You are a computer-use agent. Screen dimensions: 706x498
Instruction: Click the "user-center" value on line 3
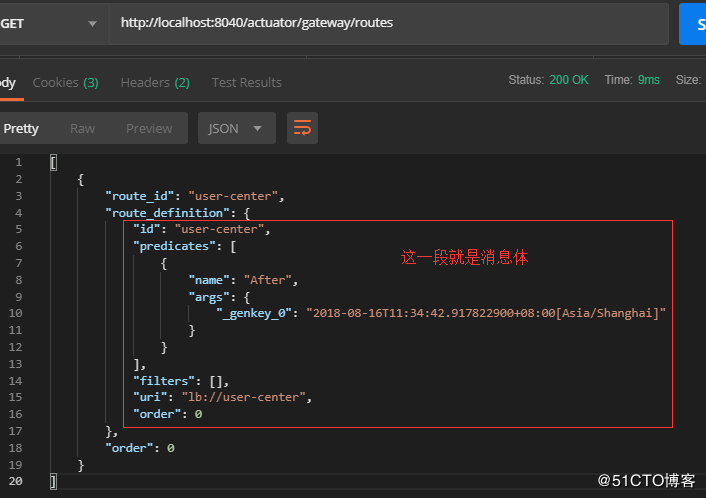tap(233, 196)
